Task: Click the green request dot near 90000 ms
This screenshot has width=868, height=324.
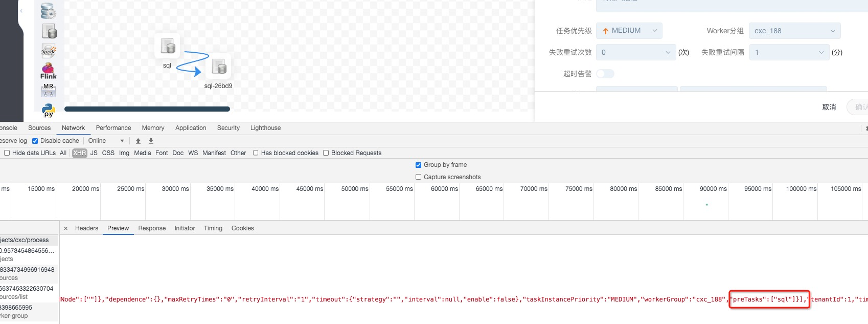Action: [x=706, y=205]
